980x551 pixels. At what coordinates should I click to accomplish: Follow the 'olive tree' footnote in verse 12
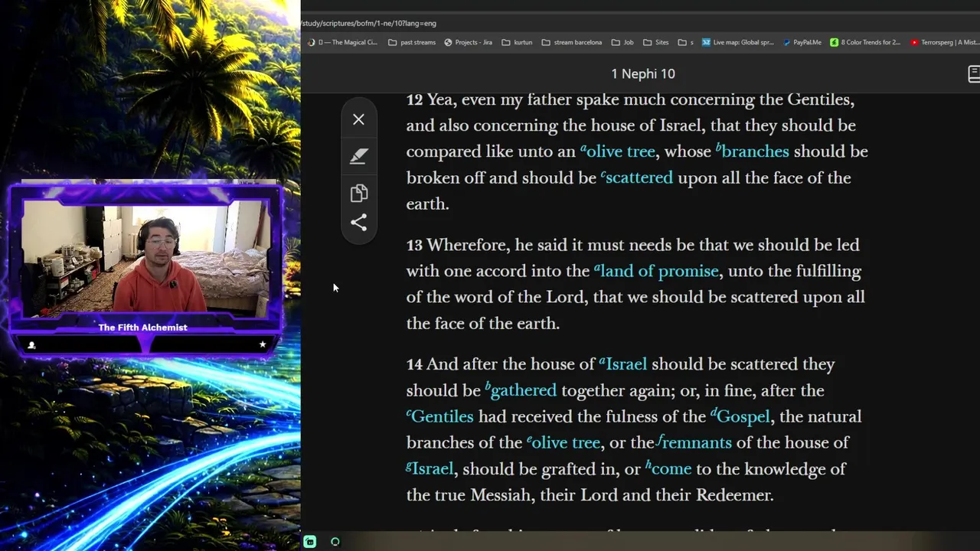[618, 152]
